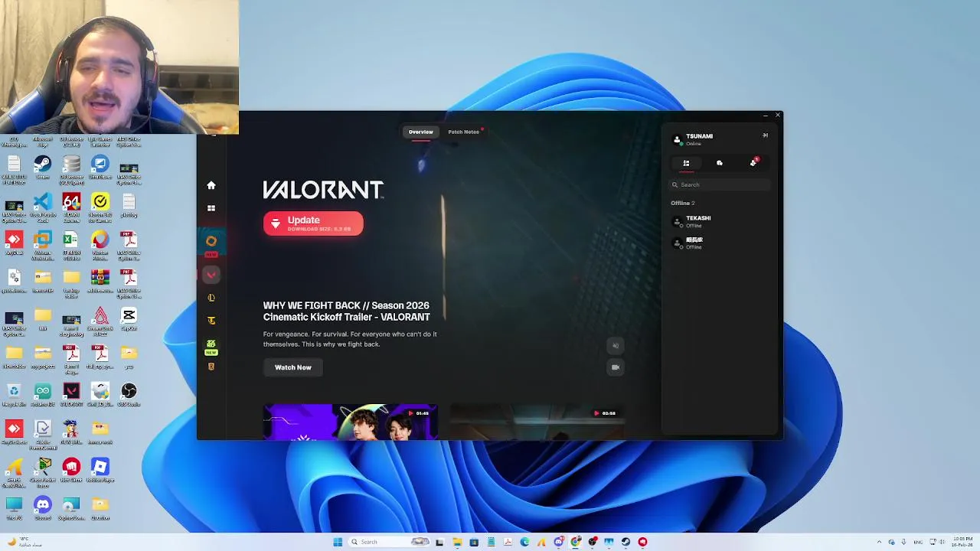Click the red Update button for VALORANT
Image resolution: width=980 pixels, height=551 pixels.
(x=313, y=223)
